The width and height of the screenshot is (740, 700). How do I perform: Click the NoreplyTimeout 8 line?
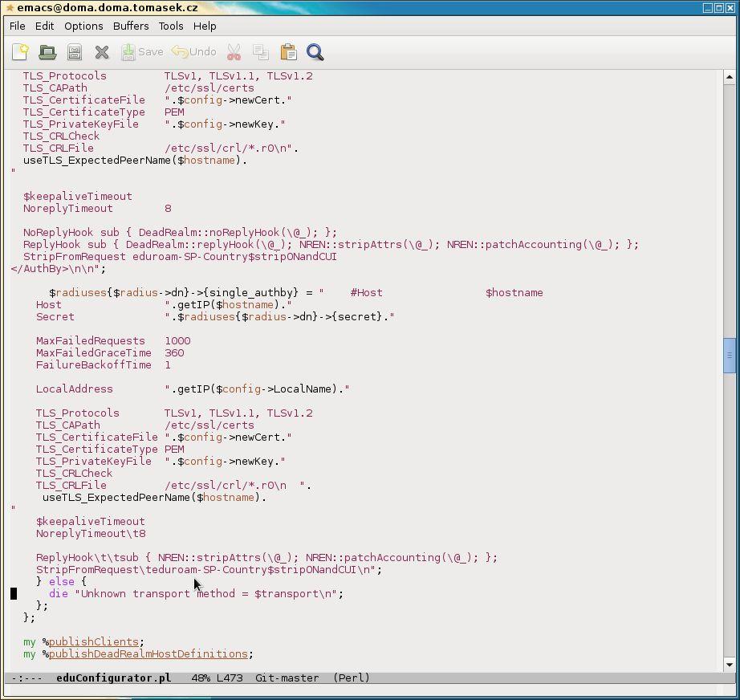click(x=97, y=208)
